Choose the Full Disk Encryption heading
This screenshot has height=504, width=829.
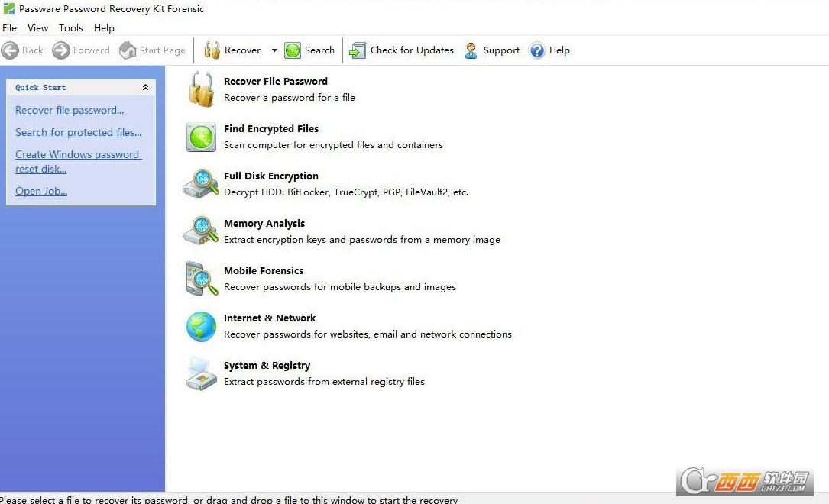[271, 176]
